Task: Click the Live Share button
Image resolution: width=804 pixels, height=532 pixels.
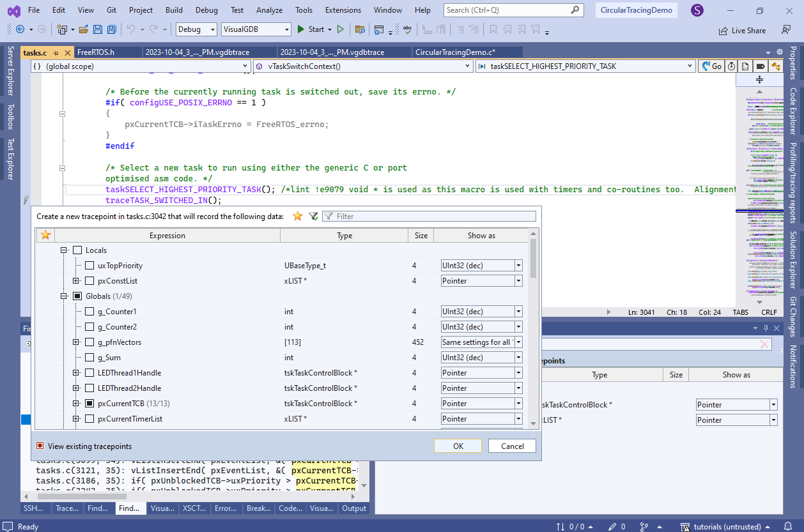Action: pos(741,30)
